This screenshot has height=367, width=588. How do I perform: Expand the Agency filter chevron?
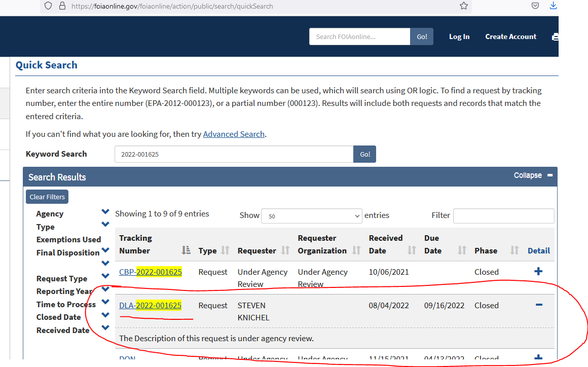[x=105, y=212]
